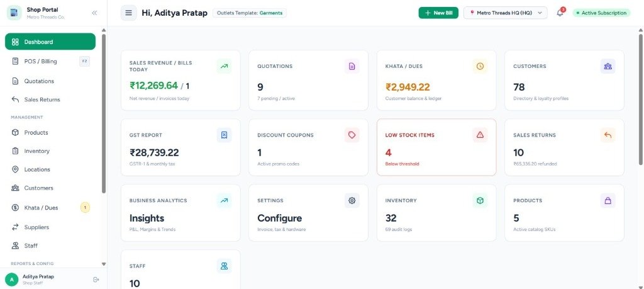Open Inventory in the sidebar
The width and height of the screenshot is (644, 289).
point(50,151)
